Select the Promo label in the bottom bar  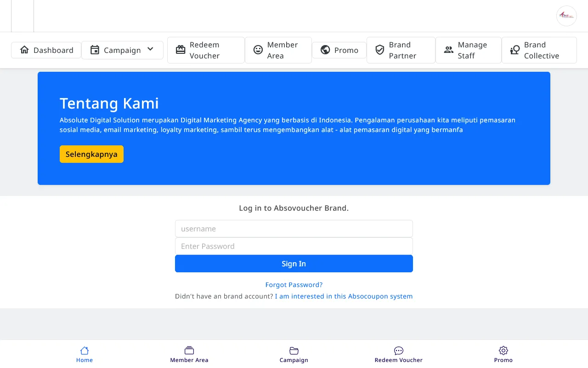[503, 360]
